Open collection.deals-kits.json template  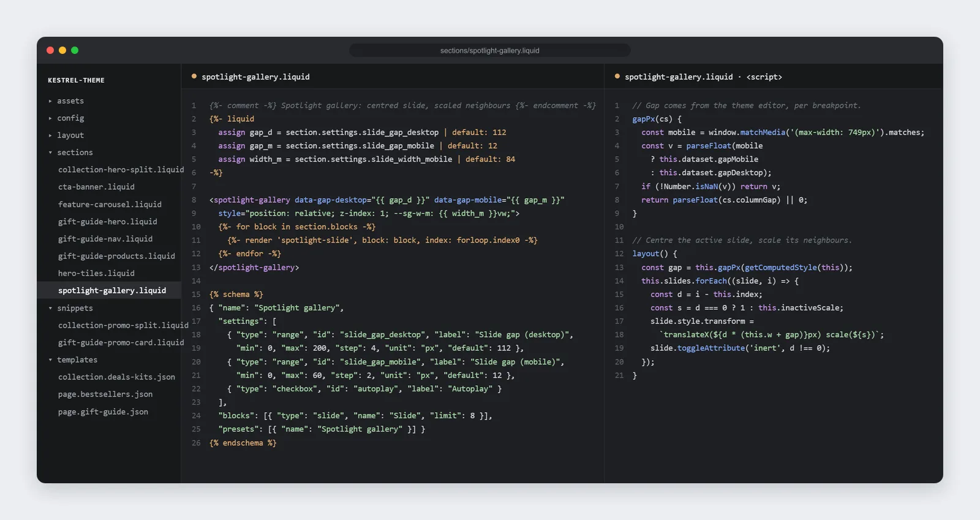[x=116, y=377]
